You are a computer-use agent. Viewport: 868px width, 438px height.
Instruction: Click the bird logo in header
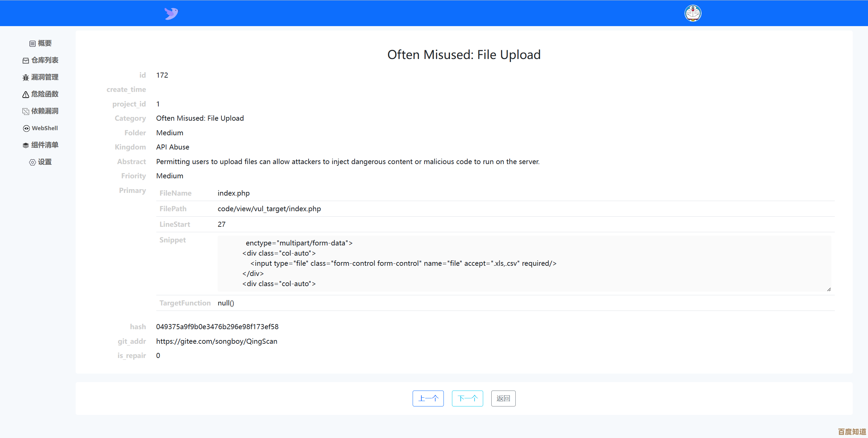pyautogui.click(x=171, y=14)
